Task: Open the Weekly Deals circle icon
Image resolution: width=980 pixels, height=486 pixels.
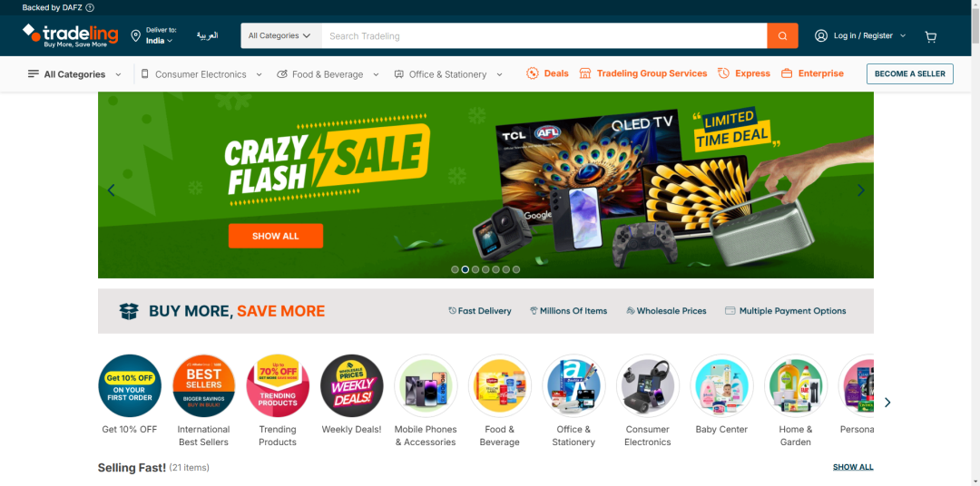Action: click(352, 385)
